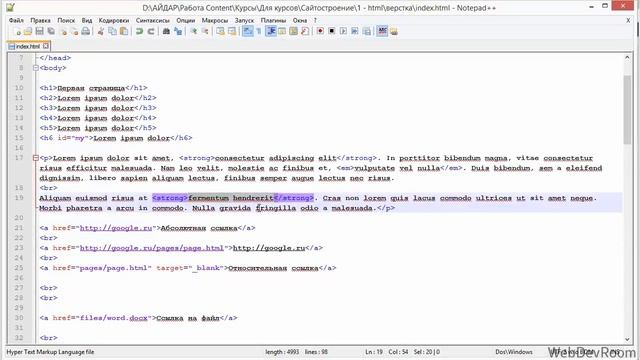640x360 pixels.
Task: Open the Вид menu
Action: [x=87, y=20]
